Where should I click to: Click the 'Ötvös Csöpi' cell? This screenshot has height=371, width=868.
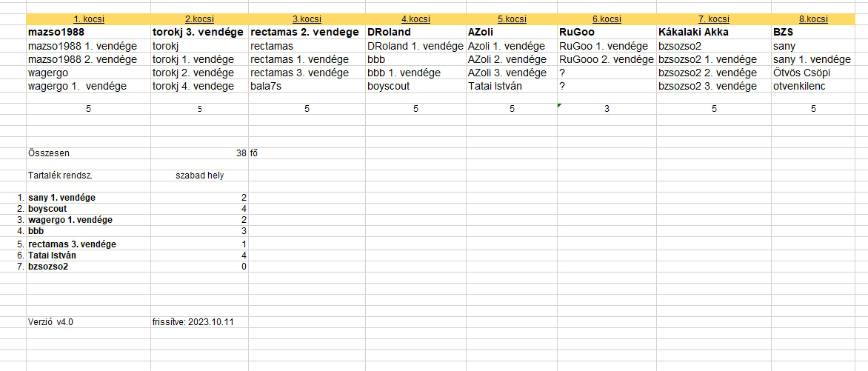[x=813, y=73]
